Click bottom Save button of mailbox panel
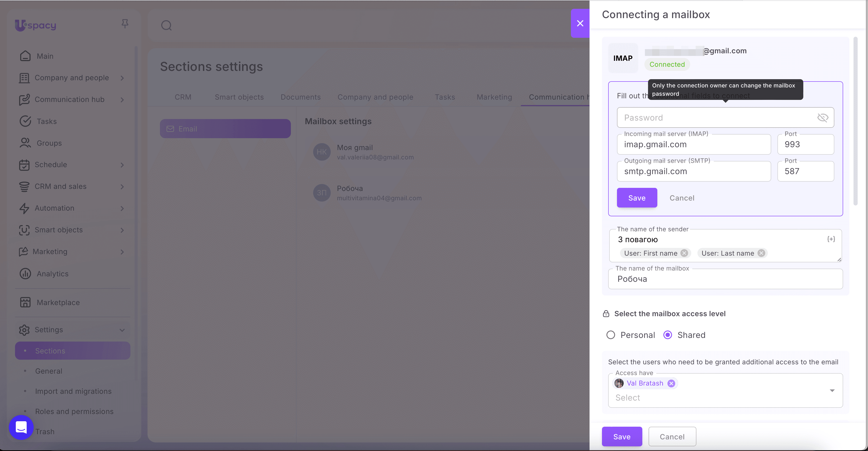This screenshot has width=868, height=451. (622, 437)
